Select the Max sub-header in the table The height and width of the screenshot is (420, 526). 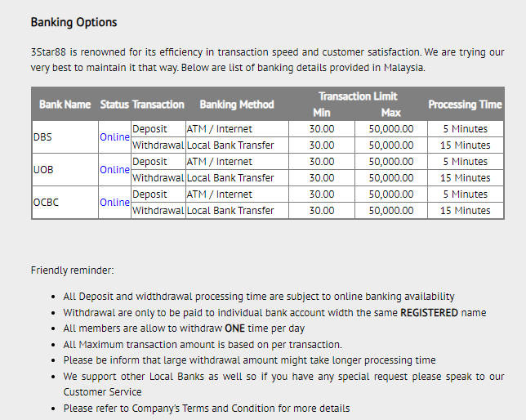[x=390, y=113]
